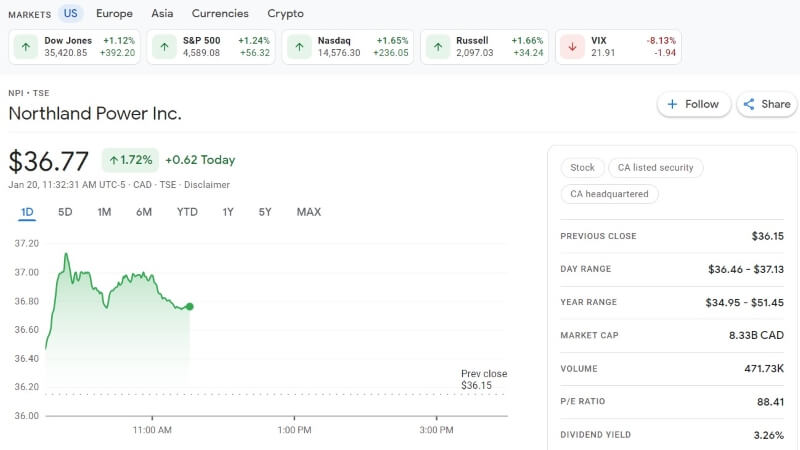The width and height of the screenshot is (800, 450).
Task: Click the S&P 500 green up-arrow icon
Action: tap(164, 47)
